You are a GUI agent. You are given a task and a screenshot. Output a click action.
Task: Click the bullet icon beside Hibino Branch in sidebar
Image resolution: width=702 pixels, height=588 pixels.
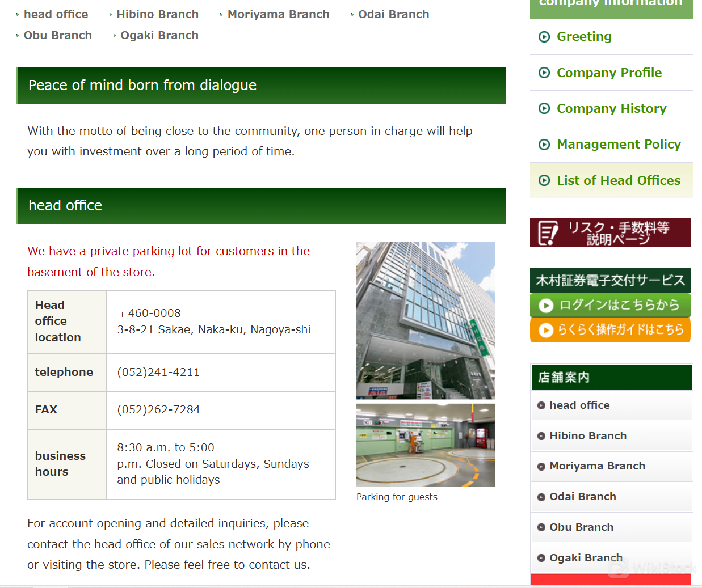[541, 436]
